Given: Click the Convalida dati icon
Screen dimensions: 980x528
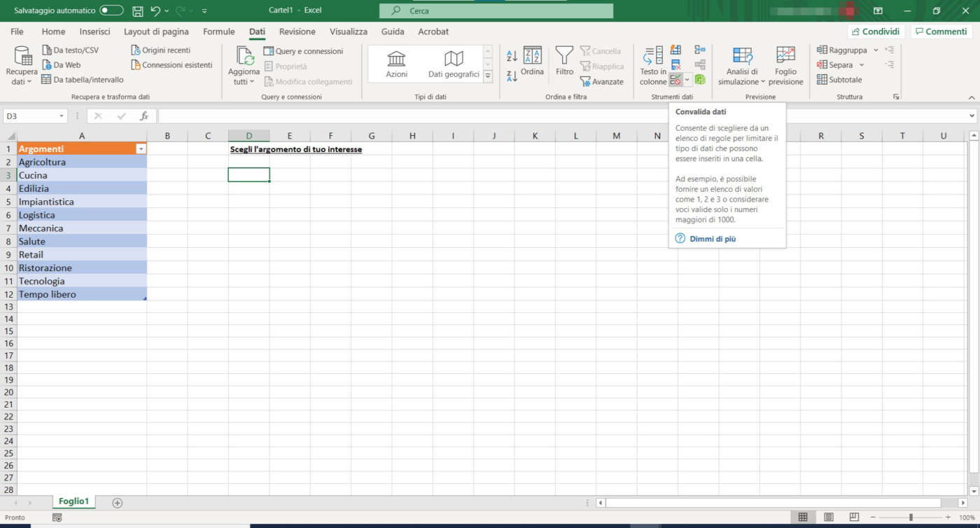Looking at the screenshot, I should click(x=675, y=80).
